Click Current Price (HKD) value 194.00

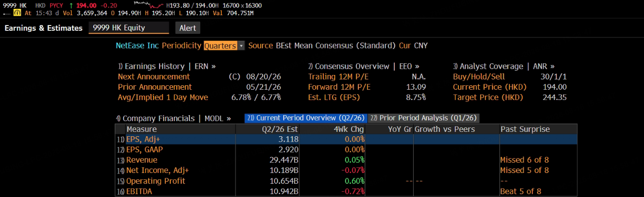point(555,87)
